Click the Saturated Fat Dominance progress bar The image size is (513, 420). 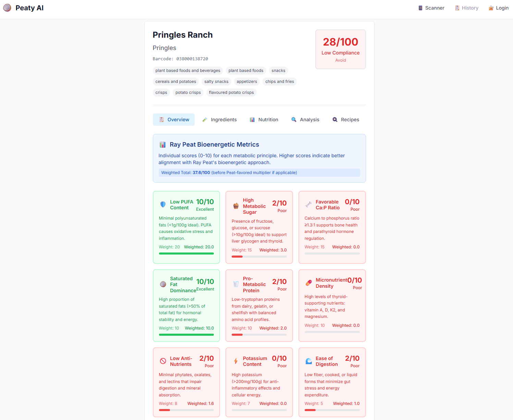click(186, 334)
